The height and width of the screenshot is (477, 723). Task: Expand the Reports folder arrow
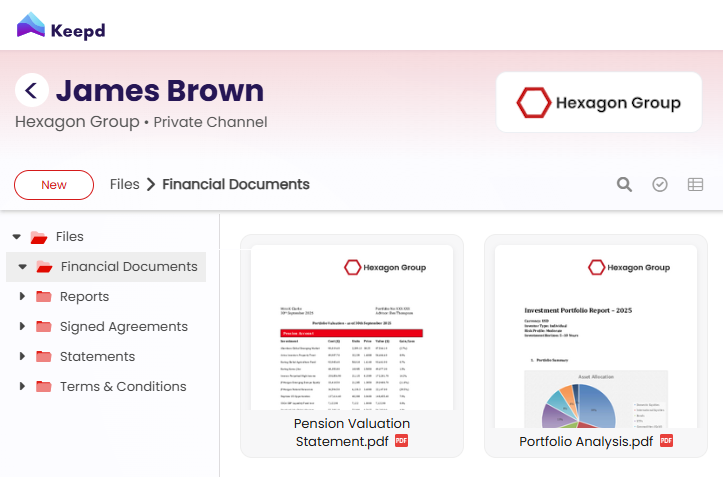22,296
